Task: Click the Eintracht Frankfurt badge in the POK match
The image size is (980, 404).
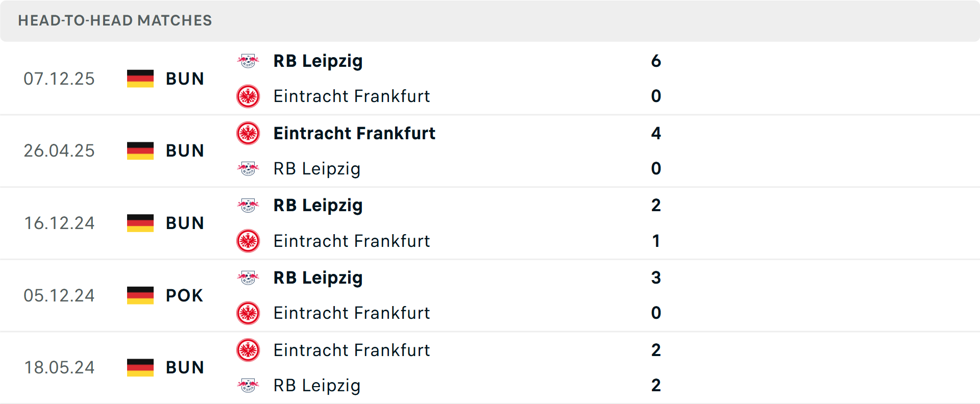Action: 248,313
